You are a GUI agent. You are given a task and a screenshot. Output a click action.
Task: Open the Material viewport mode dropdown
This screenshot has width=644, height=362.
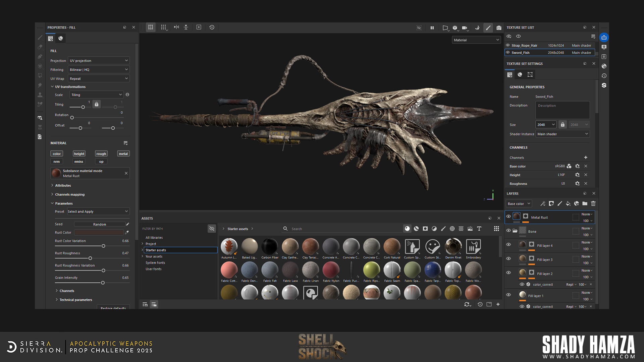(476, 40)
